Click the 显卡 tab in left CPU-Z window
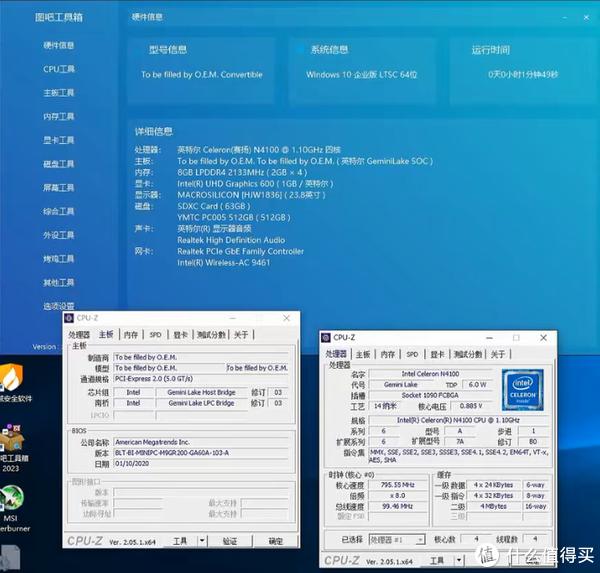 click(181, 335)
